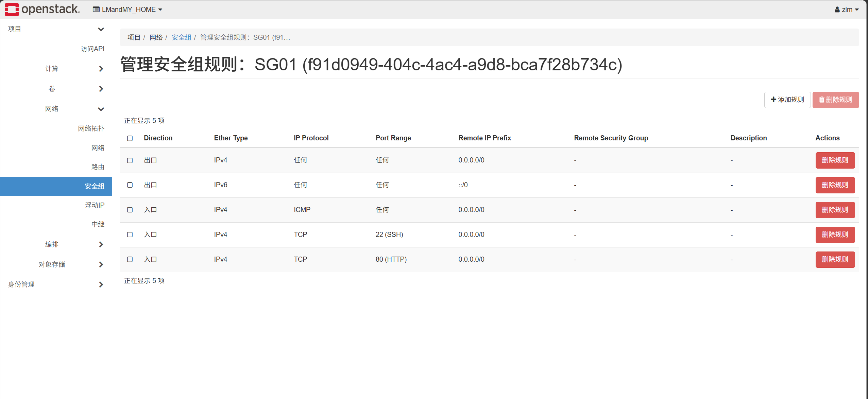Click the OpenStack logo

(x=42, y=9)
